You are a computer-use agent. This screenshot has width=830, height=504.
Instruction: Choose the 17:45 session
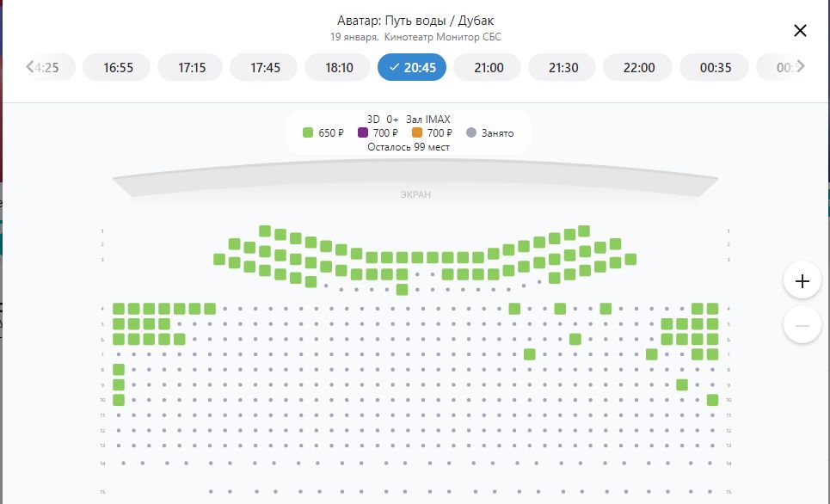point(266,67)
